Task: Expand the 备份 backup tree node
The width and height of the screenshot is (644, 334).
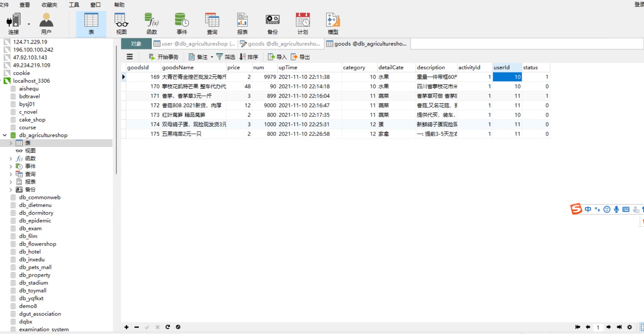Action: point(11,190)
